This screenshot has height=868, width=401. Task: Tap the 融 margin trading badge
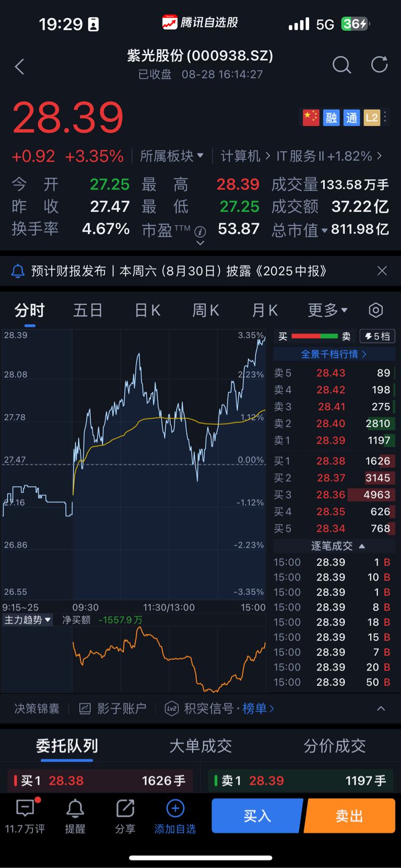point(332,118)
